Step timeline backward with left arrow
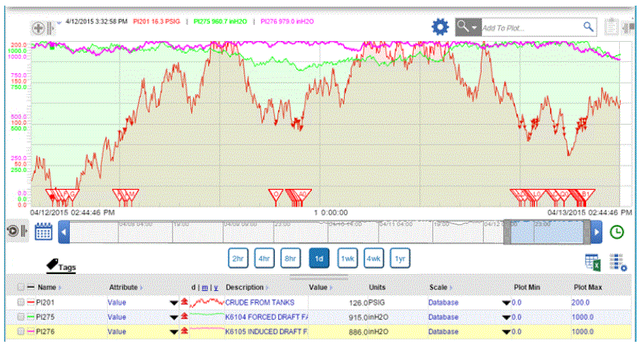Screen dimensions: 644x349 (64, 232)
